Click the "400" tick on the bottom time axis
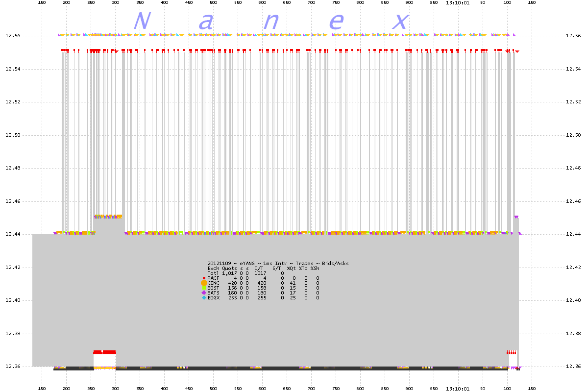The image size is (587, 392). click(x=164, y=389)
